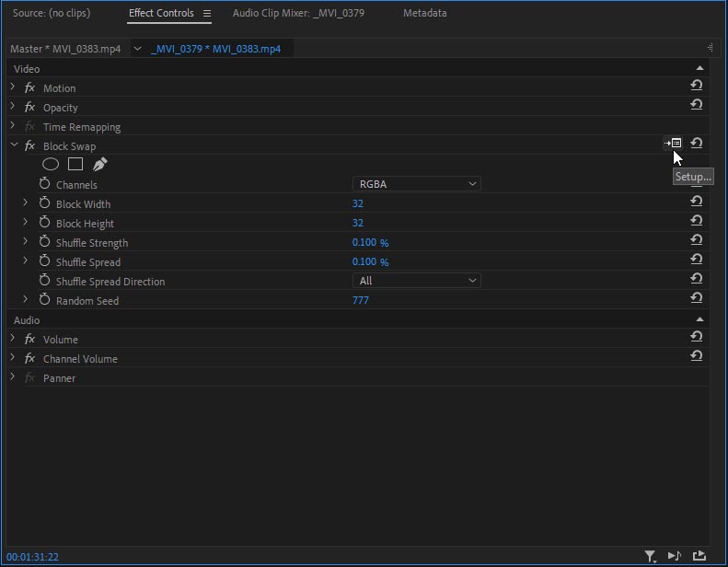The image size is (728, 567).
Task: Reset the Motion effect
Action: [697, 86]
